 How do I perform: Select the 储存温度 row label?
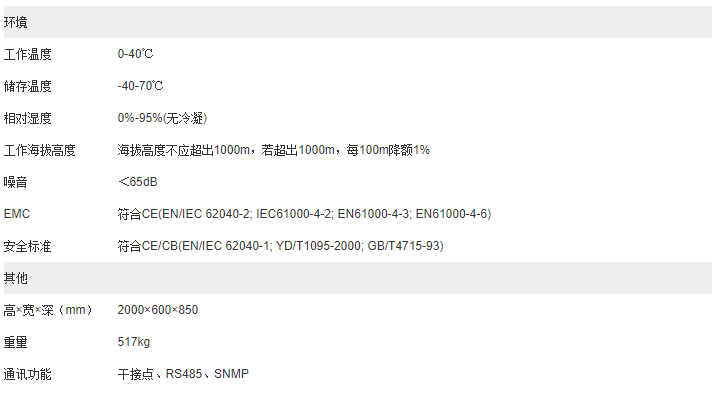[28, 86]
